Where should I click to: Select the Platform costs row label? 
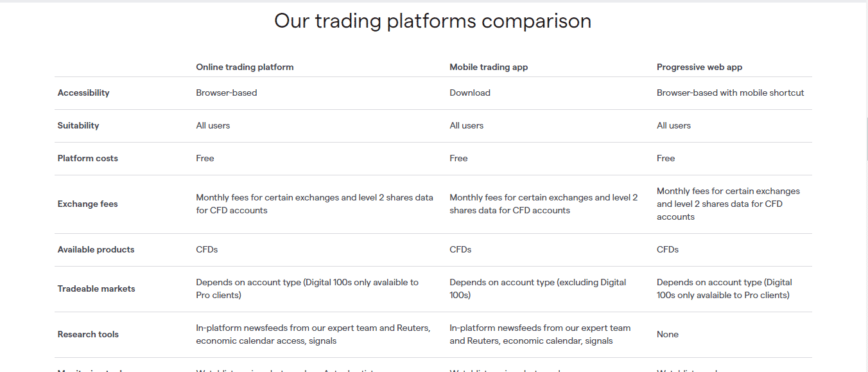88,158
